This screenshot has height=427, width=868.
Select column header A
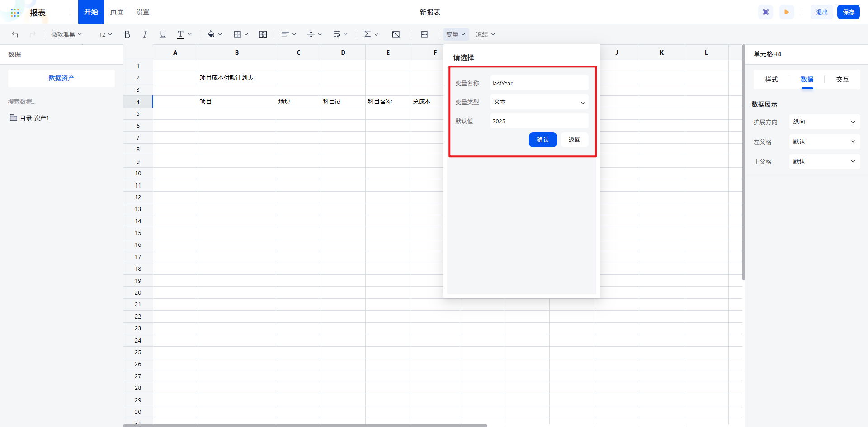click(x=175, y=52)
